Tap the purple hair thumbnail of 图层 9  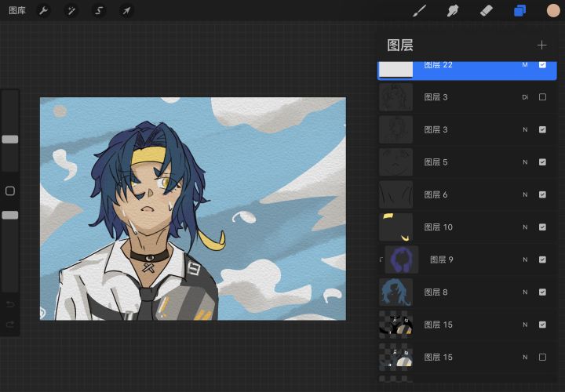click(402, 260)
